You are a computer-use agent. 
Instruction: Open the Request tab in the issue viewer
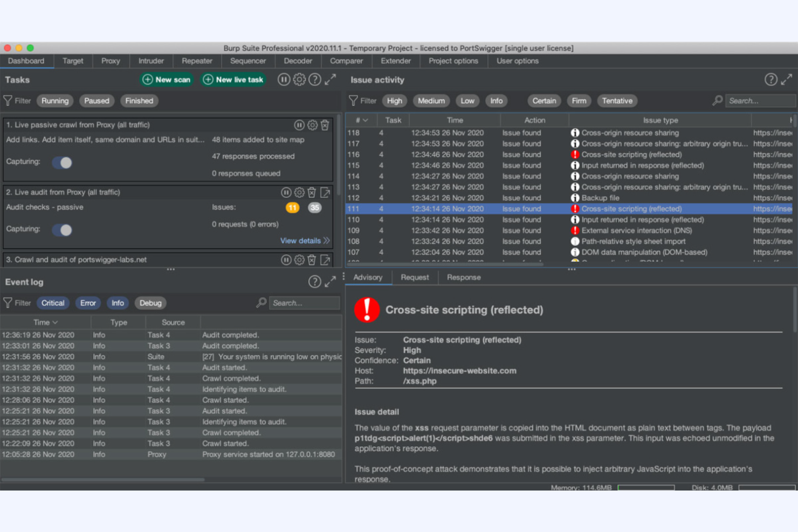tap(415, 277)
